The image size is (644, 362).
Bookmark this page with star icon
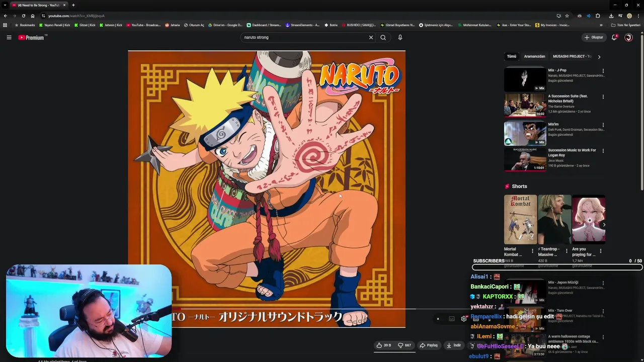567,16
